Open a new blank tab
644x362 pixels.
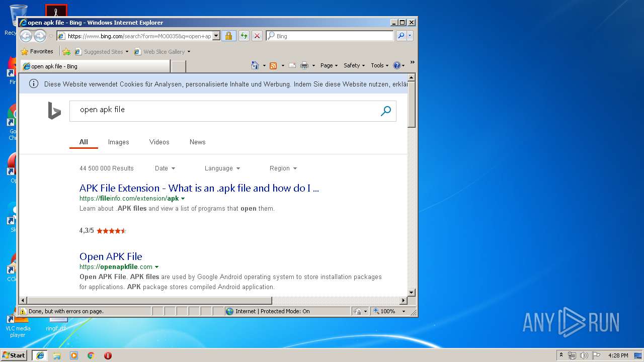[x=179, y=66]
